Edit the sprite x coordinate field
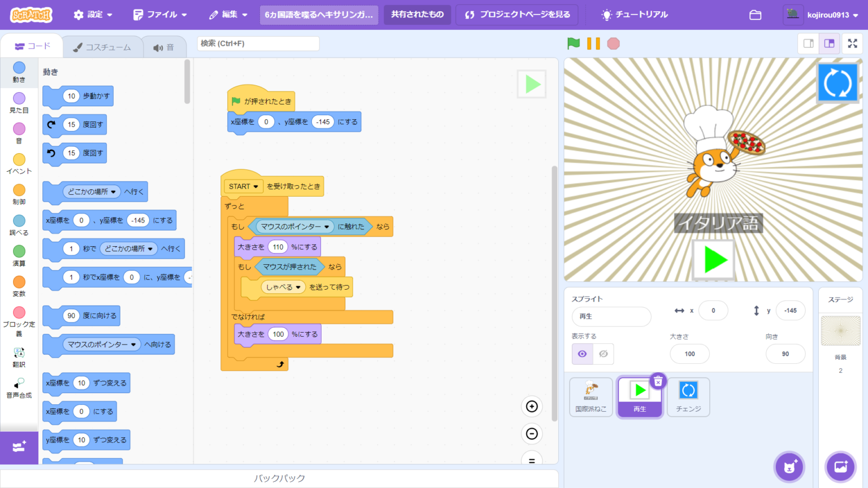 coord(713,311)
